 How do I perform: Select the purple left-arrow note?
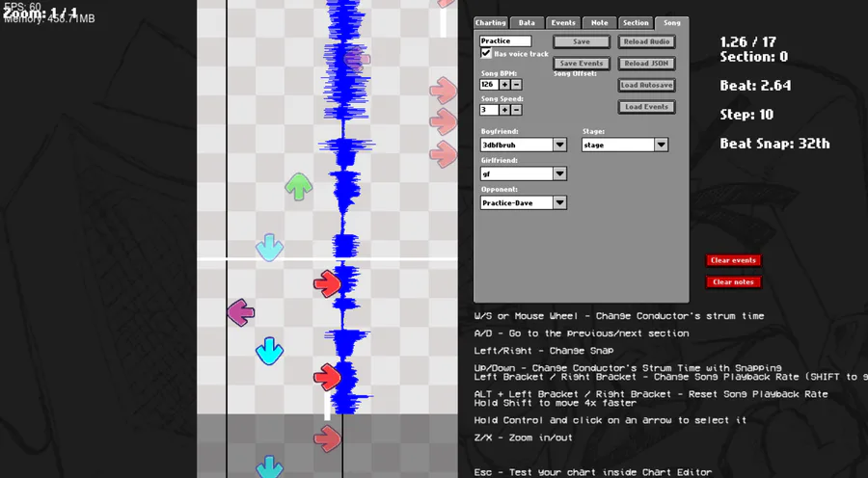241,312
